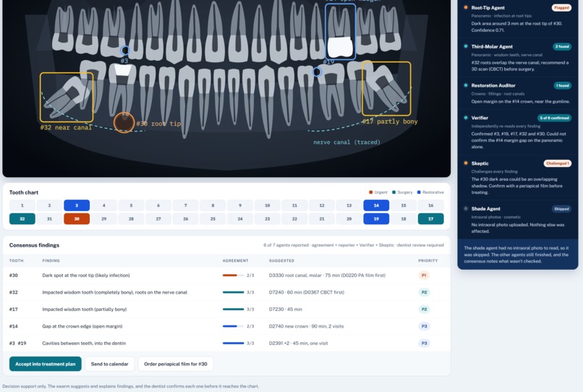This screenshot has height=392, width=583.
Task: Select tooth 1 in tooth chart
Action: 22,205
